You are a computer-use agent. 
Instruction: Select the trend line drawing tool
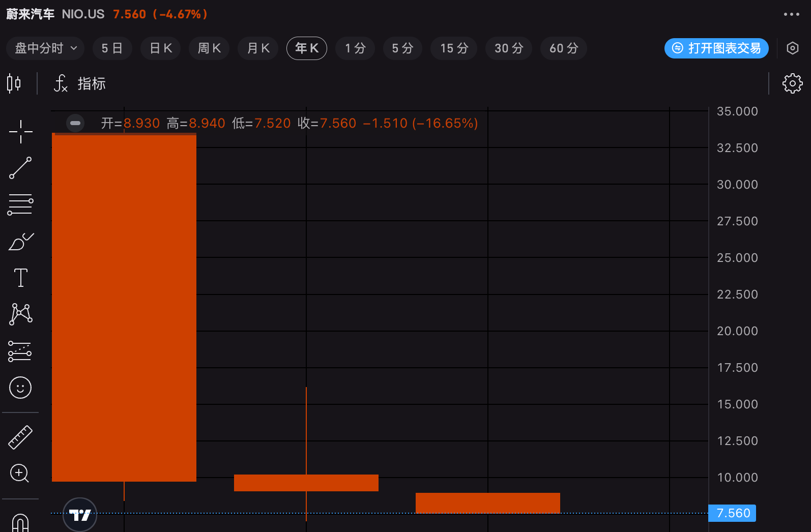pyautogui.click(x=20, y=168)
